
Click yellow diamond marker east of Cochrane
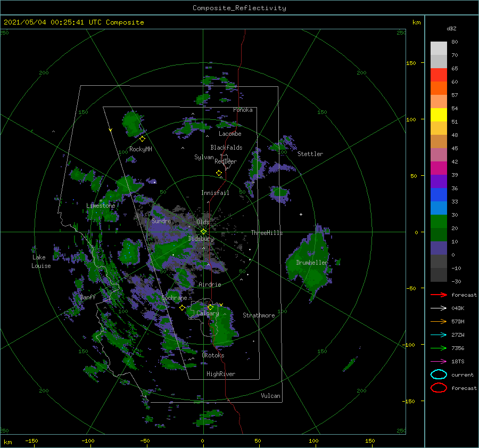pyautogui.click(x=182, y=308)
